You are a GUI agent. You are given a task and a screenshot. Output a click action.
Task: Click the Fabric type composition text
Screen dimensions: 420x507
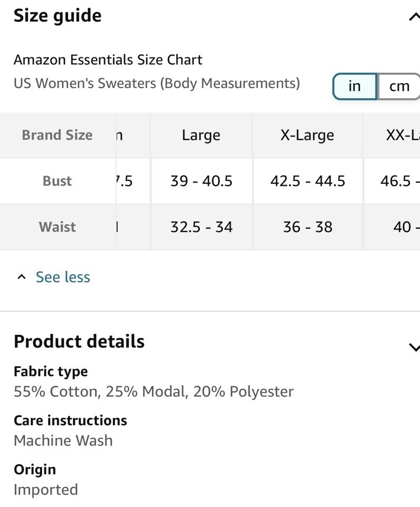tap(154, 392)
